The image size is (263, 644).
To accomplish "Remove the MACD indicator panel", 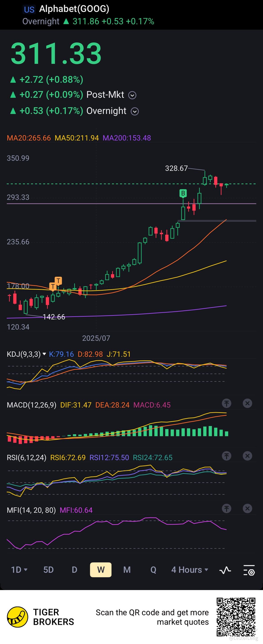I will 247,403.
